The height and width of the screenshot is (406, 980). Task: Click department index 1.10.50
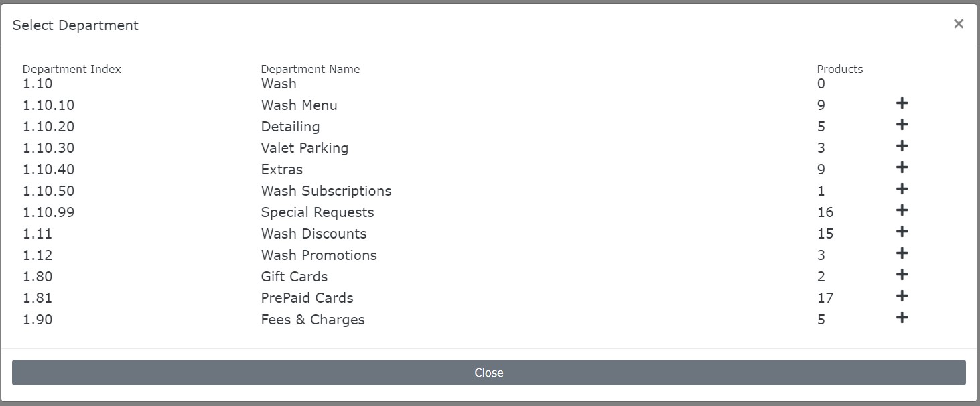click(48, 191)
